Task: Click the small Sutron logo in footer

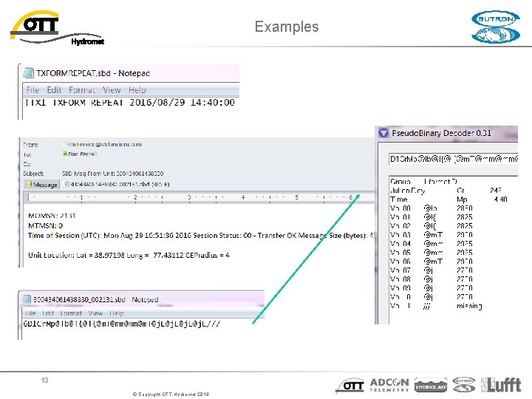Action: coord(464,385)
